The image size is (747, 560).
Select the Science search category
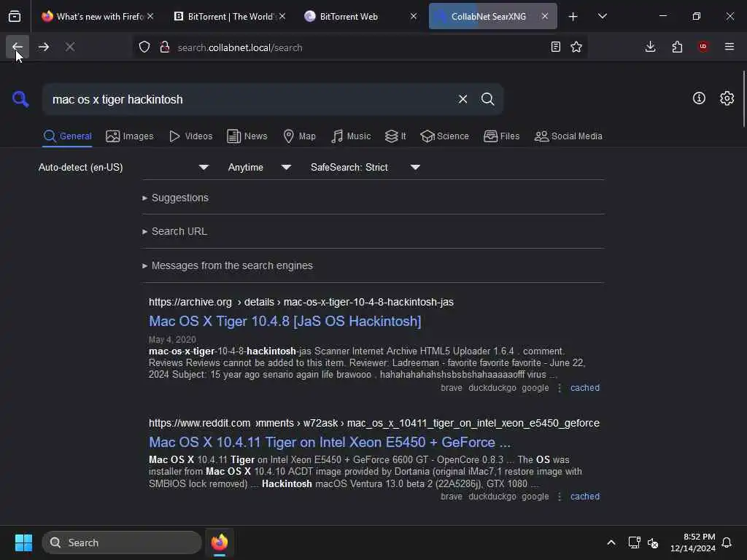[444, 136]
